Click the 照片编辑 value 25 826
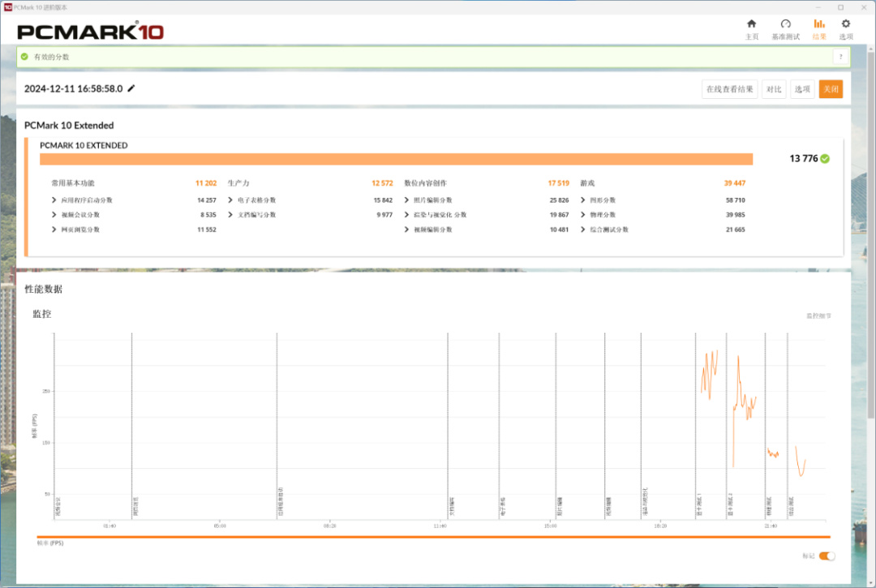876x588 pixels. click(559, 200)
